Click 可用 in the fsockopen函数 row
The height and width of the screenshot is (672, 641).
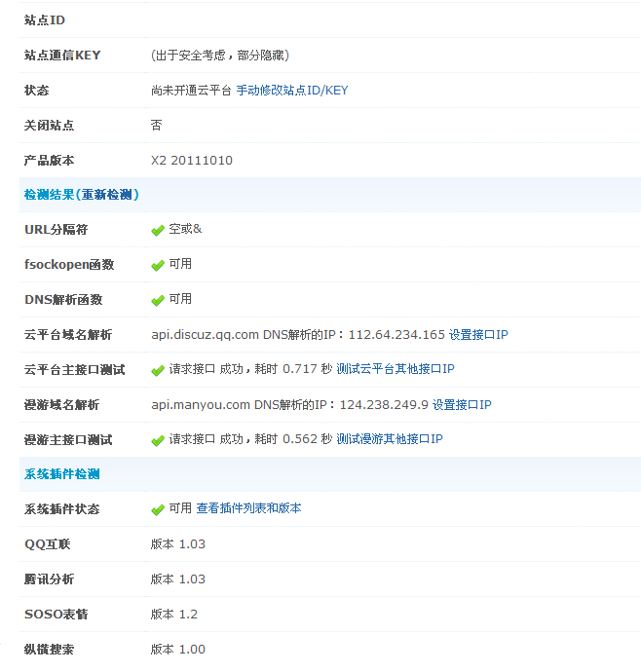point(180,264)
